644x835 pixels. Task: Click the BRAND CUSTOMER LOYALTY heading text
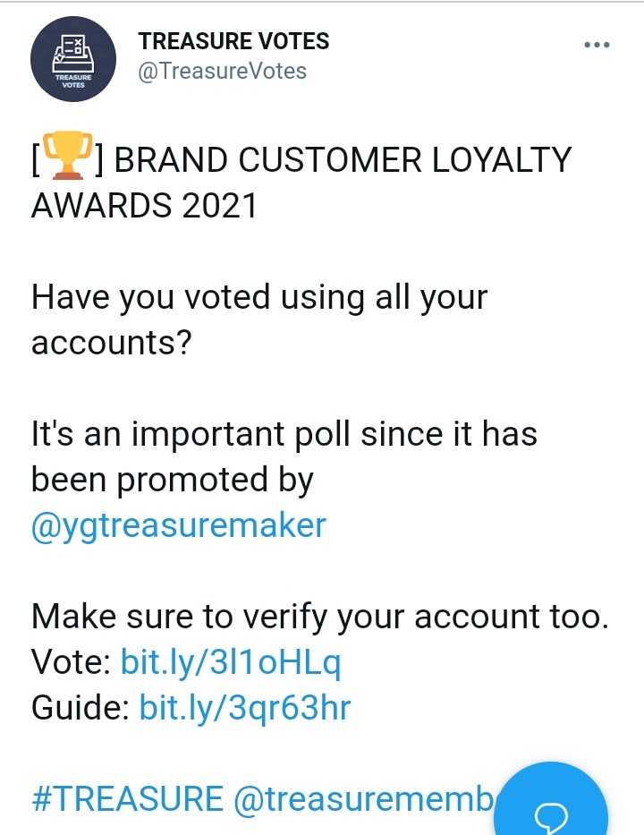343,161
